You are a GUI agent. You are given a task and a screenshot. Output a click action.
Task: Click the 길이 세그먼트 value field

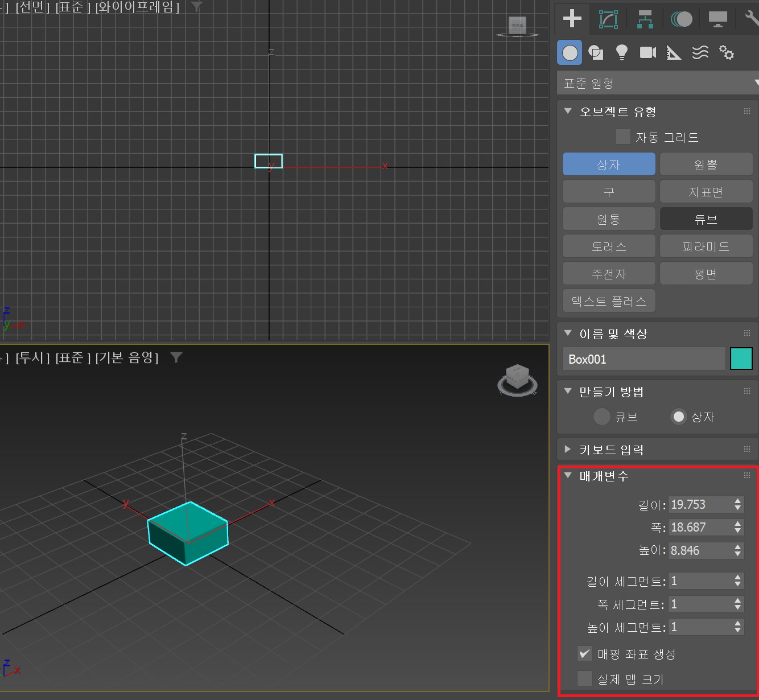tap(700, 580)
